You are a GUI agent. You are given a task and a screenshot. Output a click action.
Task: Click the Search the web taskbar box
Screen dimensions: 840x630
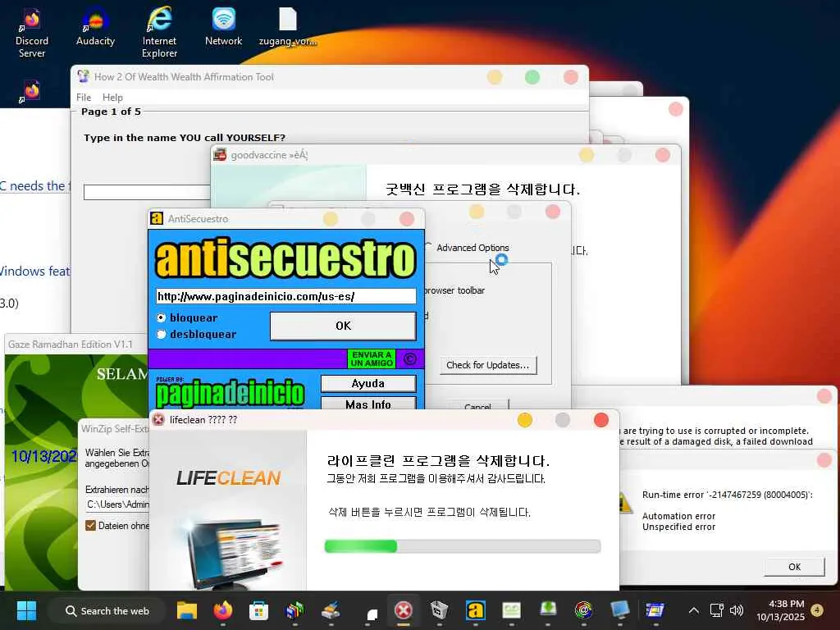tap(106, 610)
